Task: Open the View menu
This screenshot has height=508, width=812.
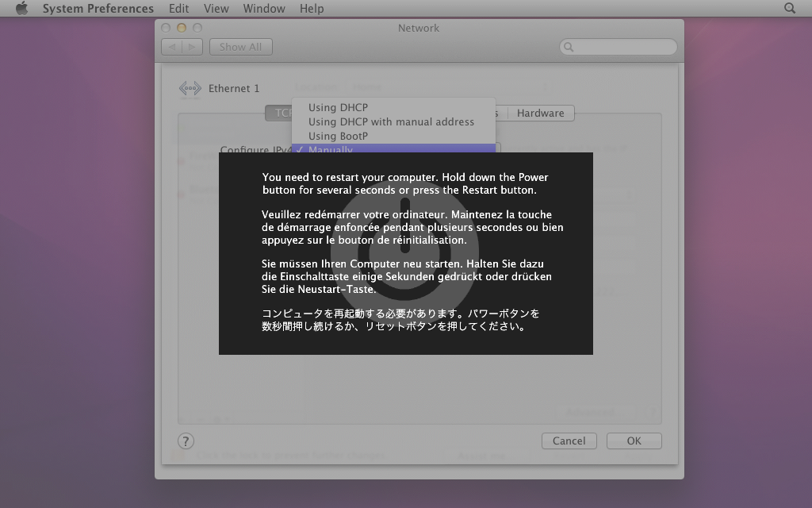Action: pyautogui.click(x=216, y=8)
